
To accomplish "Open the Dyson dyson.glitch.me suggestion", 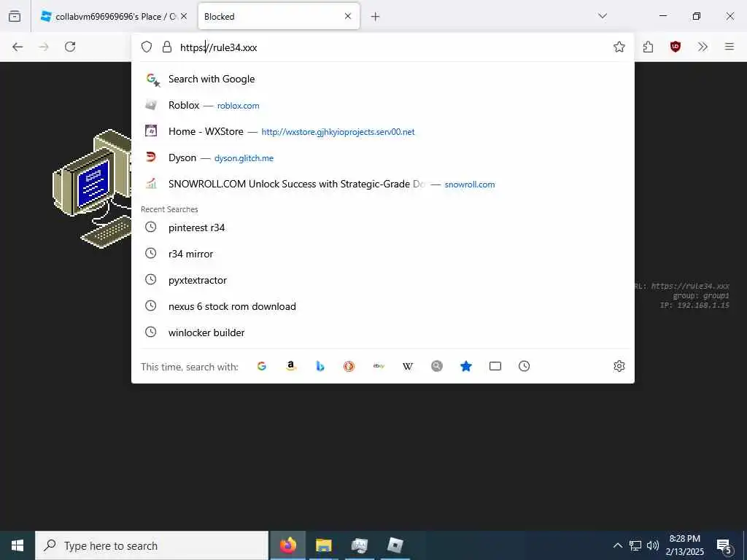I will tap(382, 157).
